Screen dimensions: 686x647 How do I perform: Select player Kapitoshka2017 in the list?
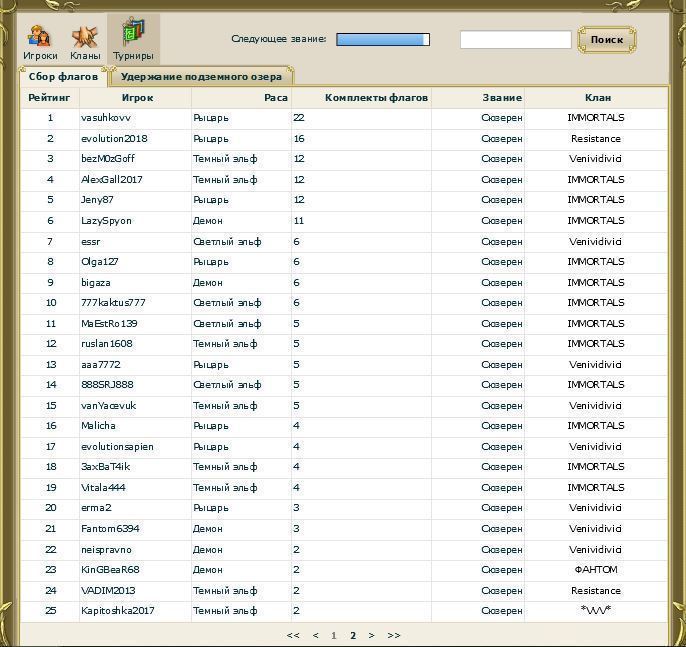[x=118, y=611]
